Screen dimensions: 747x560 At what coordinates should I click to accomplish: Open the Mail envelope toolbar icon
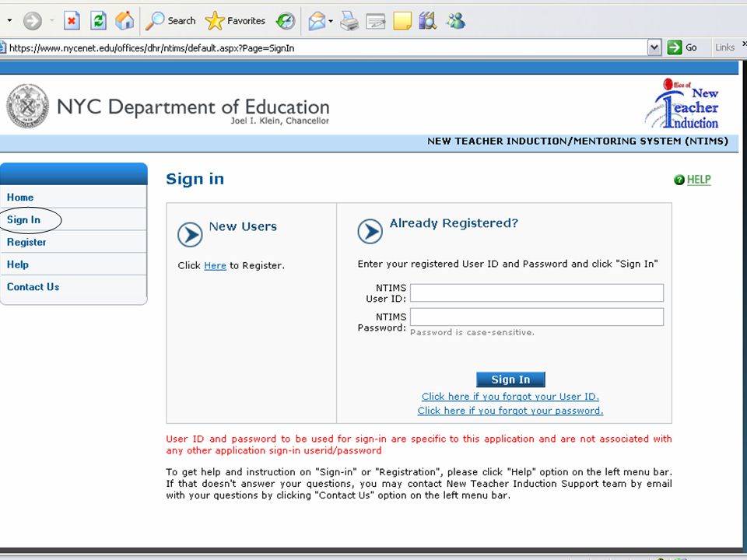[317, 21]
